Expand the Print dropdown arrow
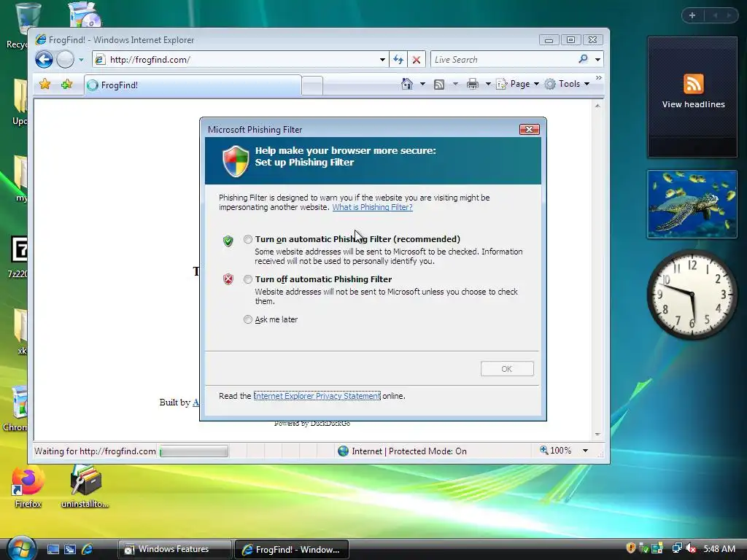 coord(488,84)
